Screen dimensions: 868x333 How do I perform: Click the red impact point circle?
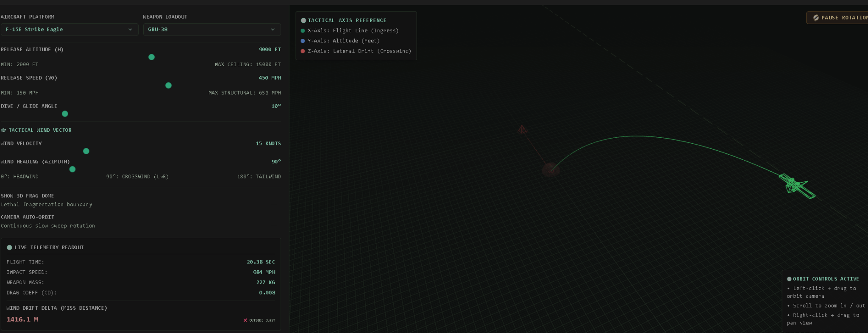(551, 170)
